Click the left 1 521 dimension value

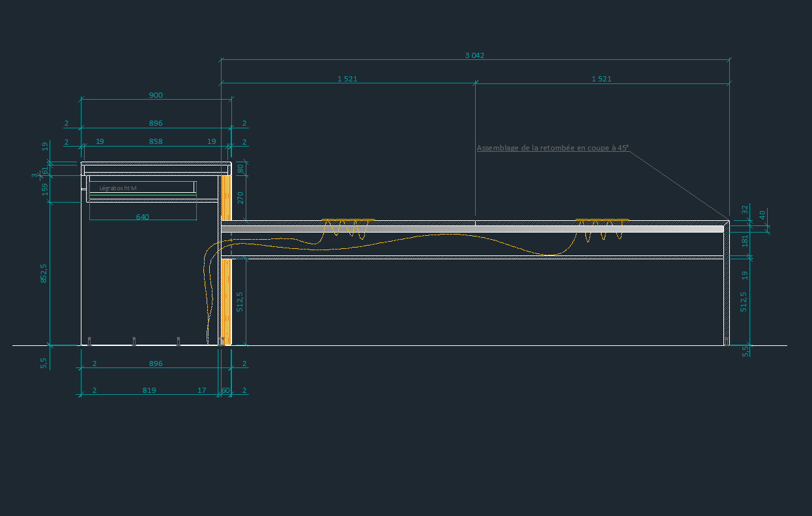pos(347,79)
